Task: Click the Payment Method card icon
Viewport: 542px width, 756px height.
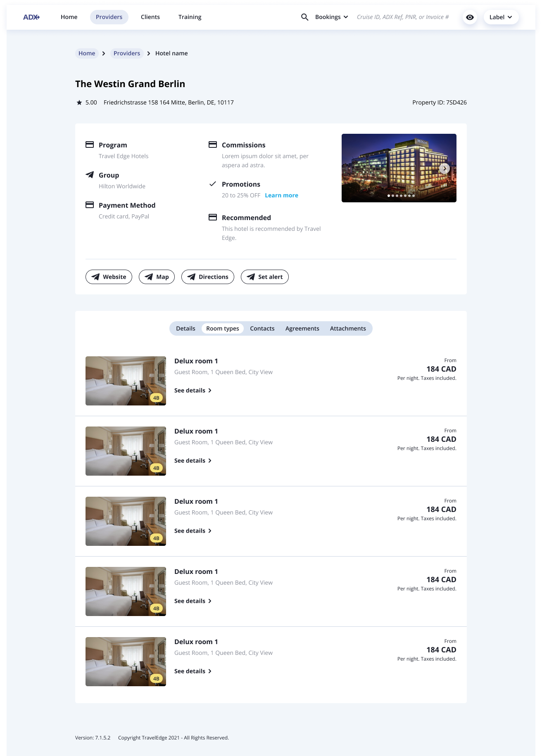Action: tap(90, 205)
